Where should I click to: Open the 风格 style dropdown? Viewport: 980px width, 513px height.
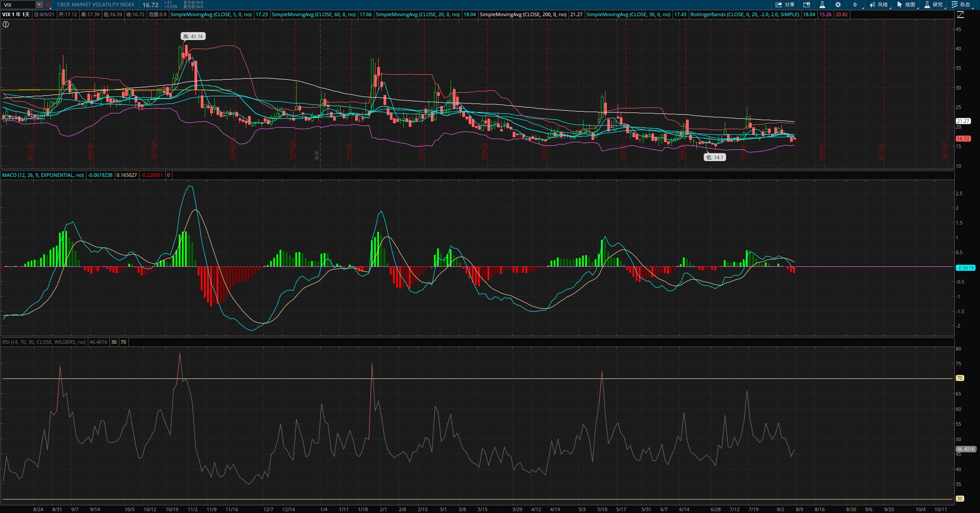coord(879,4)
